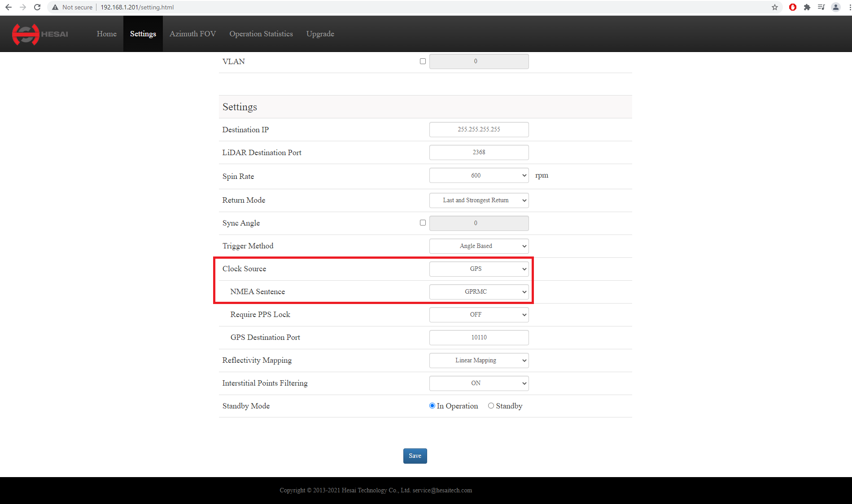This screenshot has height=504, width=852.
Task: Enable the VLAN checkbox
Action: tap(423, 61)
